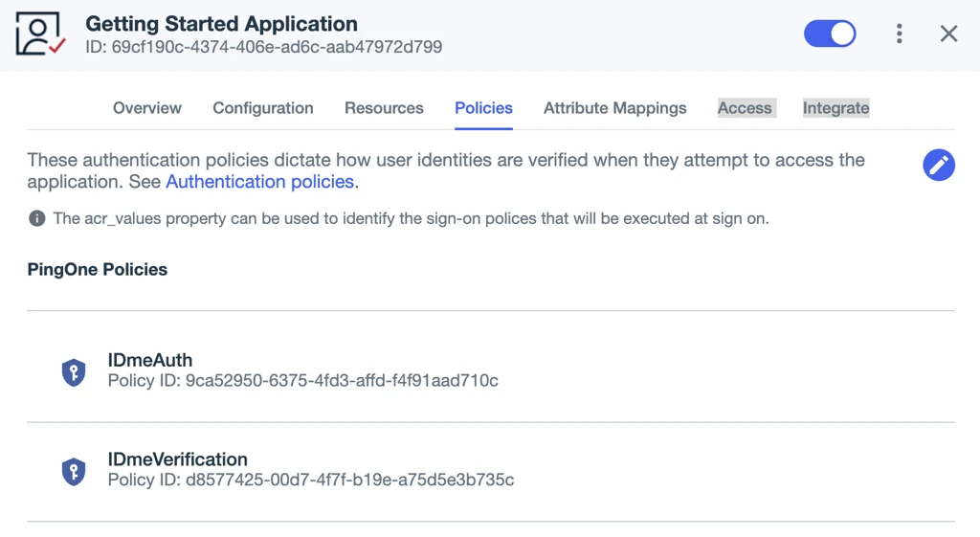Click the PingOne Policies heading
The width and height of the screenshot is (980, 537).
pyautogui.click(x=98, y=269)
